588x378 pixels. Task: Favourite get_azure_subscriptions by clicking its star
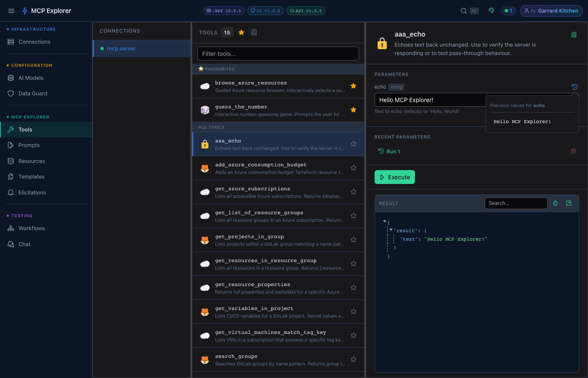[353, 191]
